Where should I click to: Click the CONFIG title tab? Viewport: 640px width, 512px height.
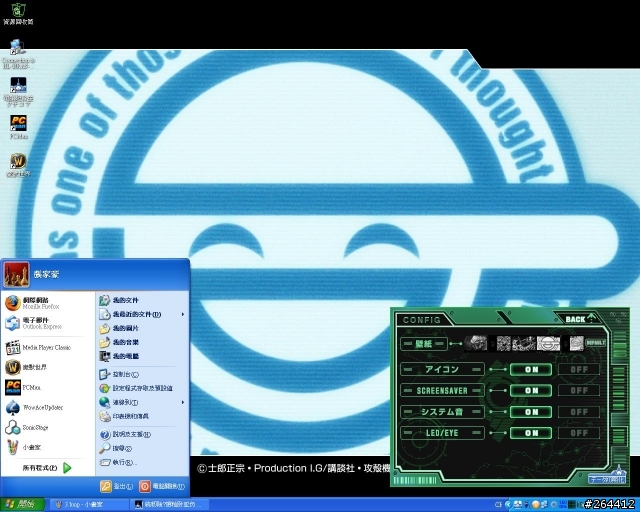click(x=422, y=320)
